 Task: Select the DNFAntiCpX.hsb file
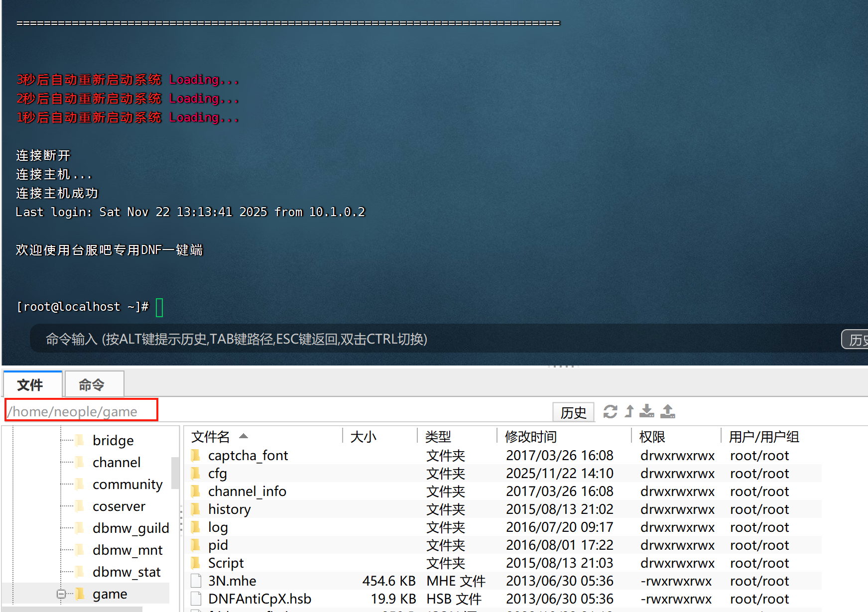(503, 599)
